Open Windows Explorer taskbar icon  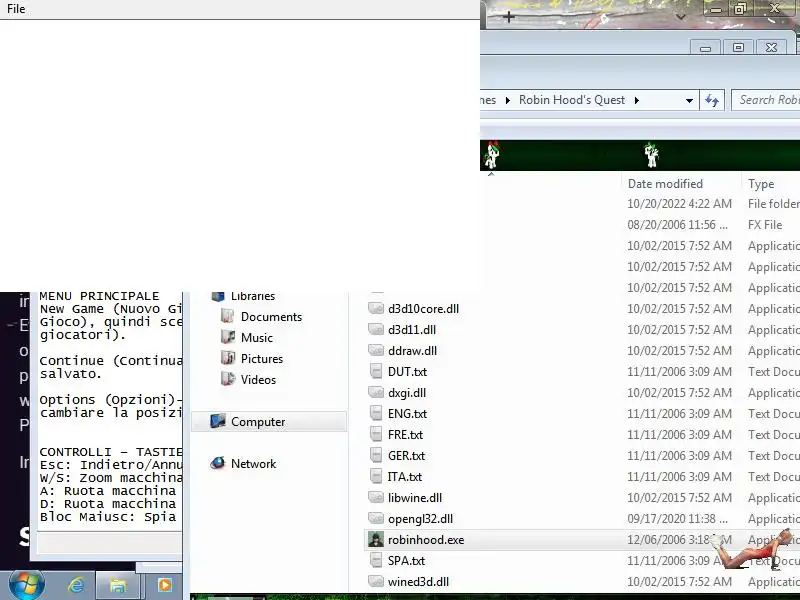[x=118, y=586]
